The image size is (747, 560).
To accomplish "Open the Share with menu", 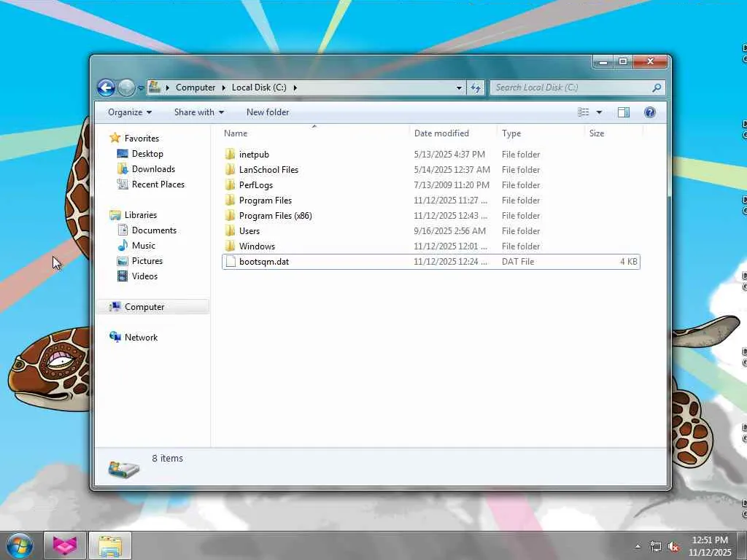I will 198,112.
